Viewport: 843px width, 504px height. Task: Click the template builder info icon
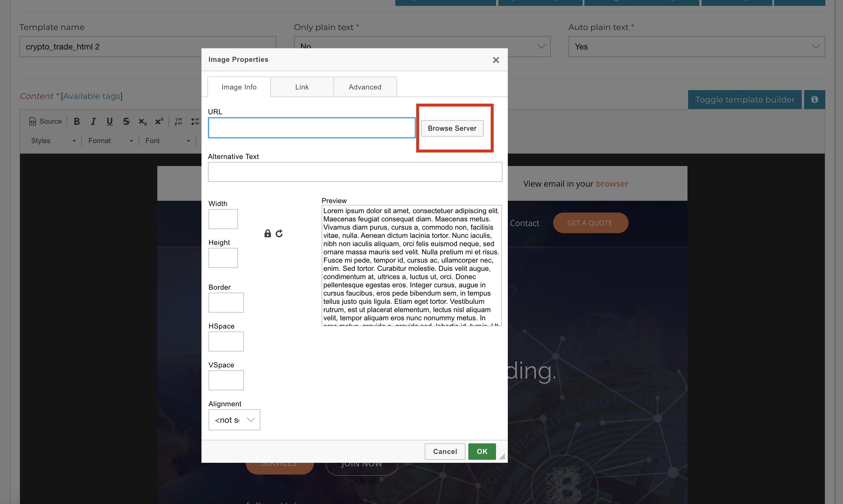814,100
